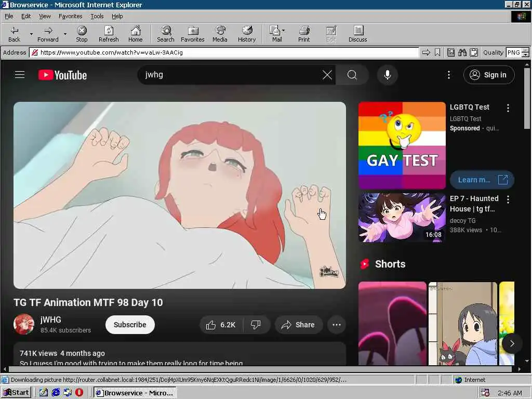The width and height of the screenshot is (532, 399).
Task: Click the framed bookmark icon beside the binoculars
Action: pyautogui.click(x=451, y=52)
